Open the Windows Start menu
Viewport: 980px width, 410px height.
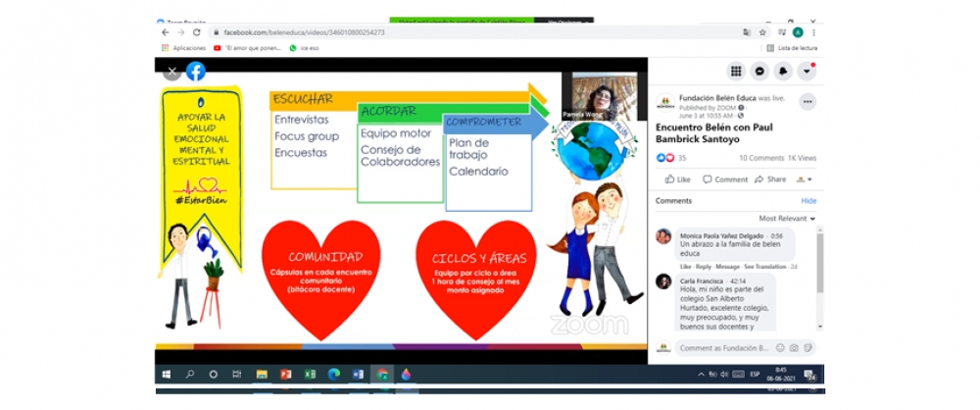166,375
